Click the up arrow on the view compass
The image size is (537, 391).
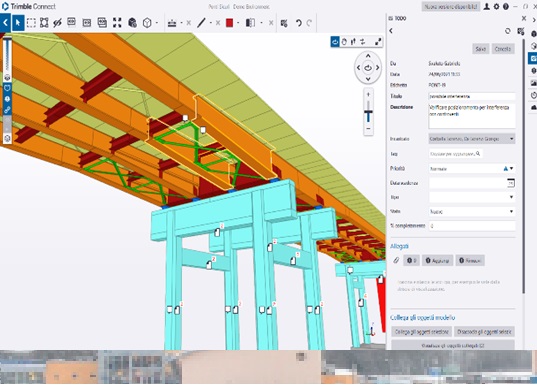(368, 56)
